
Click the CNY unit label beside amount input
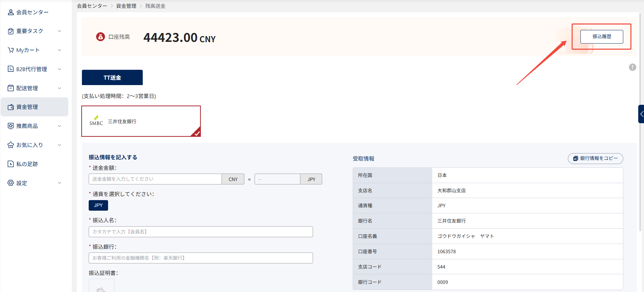pyautogui.click(x=233, y=179)
